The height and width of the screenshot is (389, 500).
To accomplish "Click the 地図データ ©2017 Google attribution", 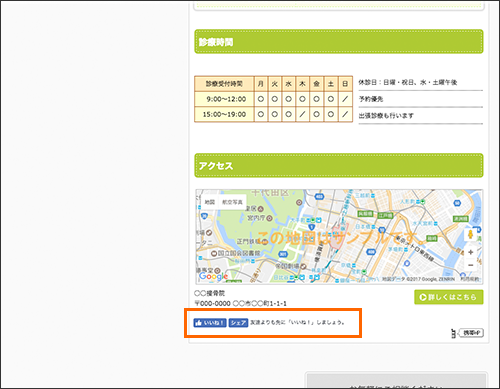I will 418,279.
